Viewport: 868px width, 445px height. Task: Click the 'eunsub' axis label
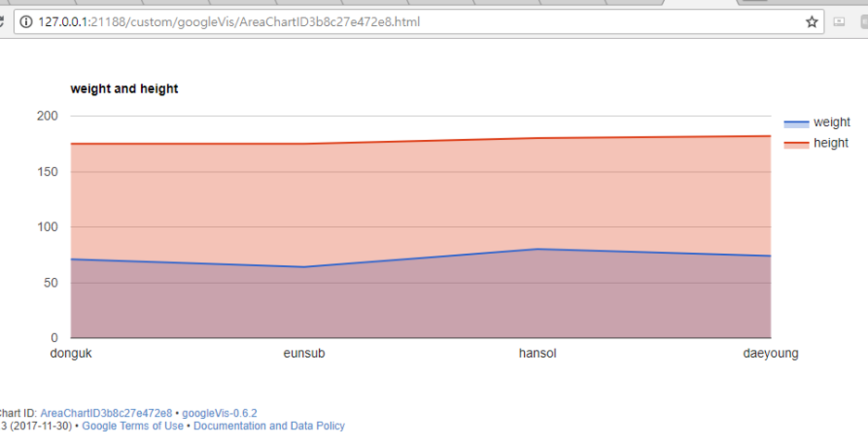click(304, 353)
